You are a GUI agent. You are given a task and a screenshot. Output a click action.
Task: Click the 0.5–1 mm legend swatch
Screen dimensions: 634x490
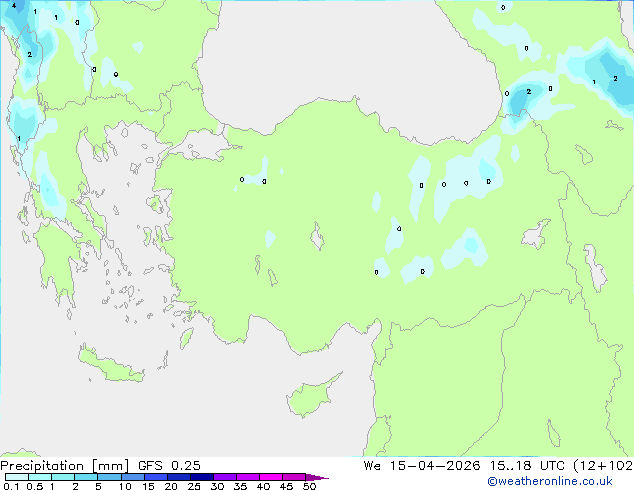point(40,477)
